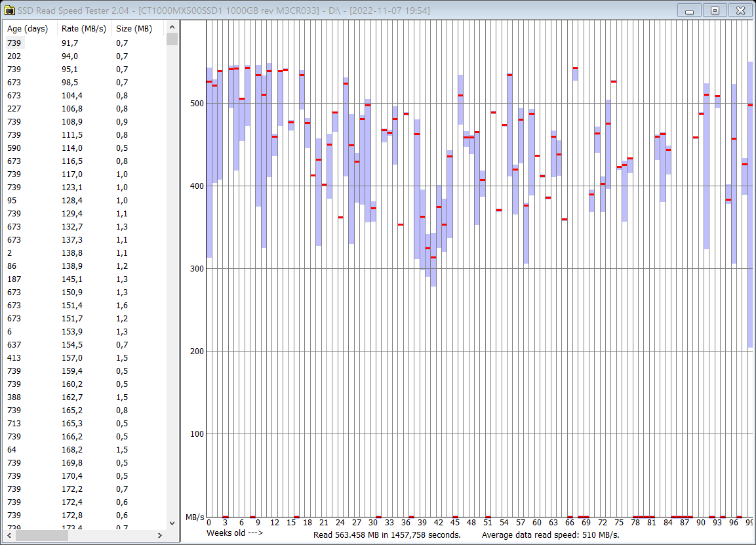Select the row with rate 150,9

point(85,293)
